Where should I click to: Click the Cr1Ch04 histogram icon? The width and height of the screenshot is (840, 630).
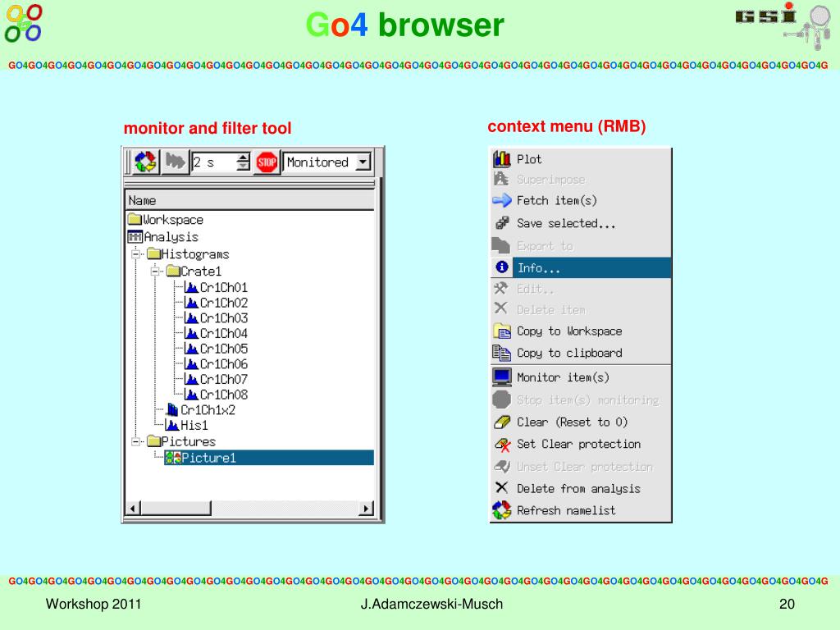(x=192, y=333)
